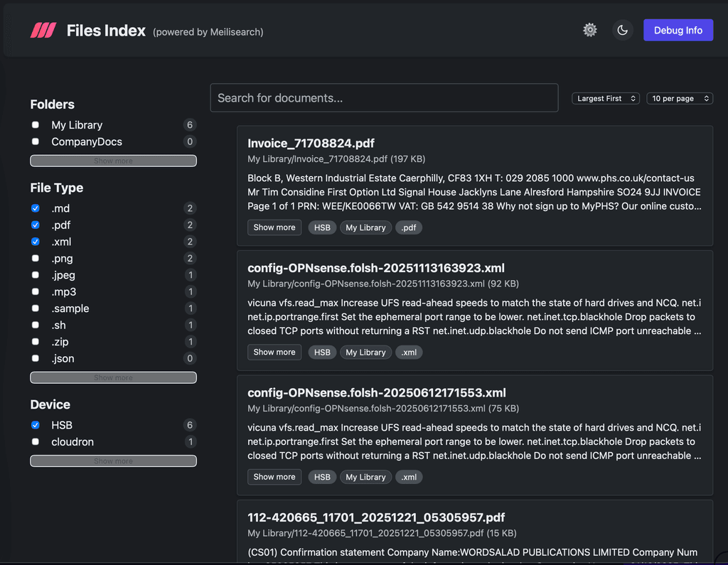Click the Debug Info button
728x565 pixels.
pos(678,30)
